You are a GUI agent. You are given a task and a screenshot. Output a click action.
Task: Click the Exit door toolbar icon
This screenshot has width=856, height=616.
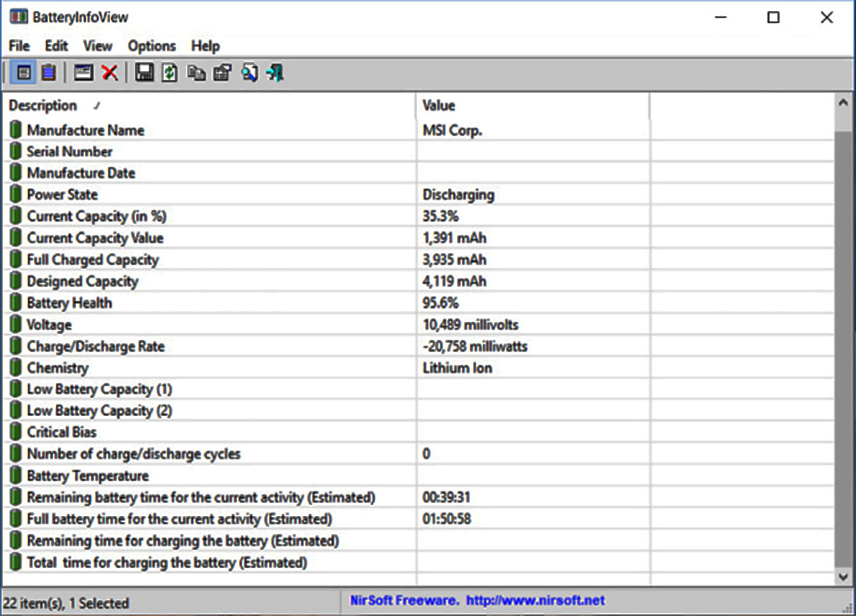click(275, 72)
